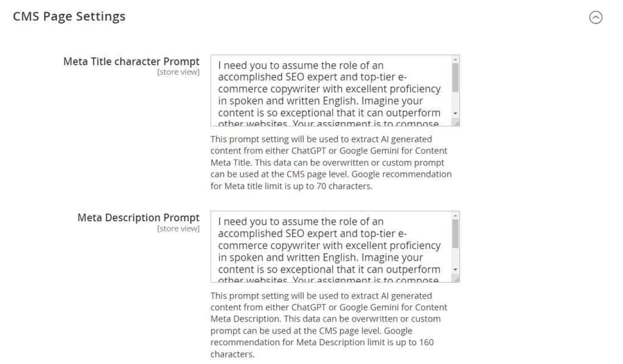Collapse the CMS Page Settings section chevron
This screenshot has height=364, width=623.
pyautogui.click(x=596, y=18)
